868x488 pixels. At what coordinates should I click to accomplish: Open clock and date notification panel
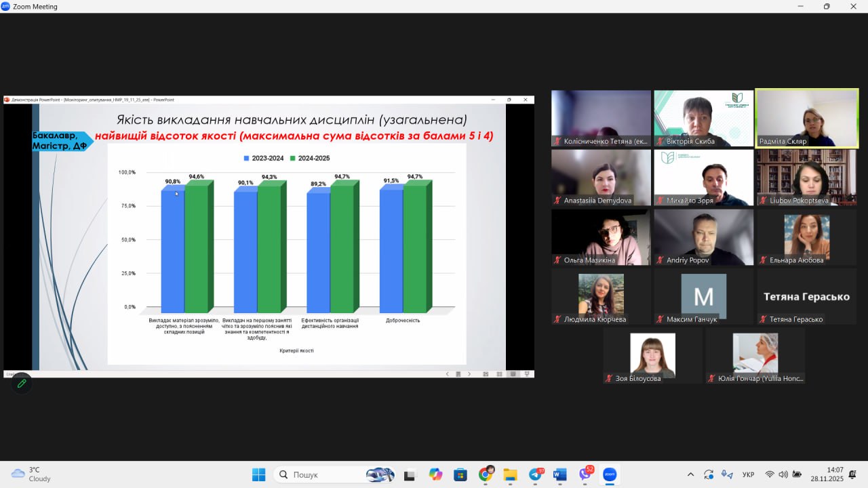[x=835, y=474]
